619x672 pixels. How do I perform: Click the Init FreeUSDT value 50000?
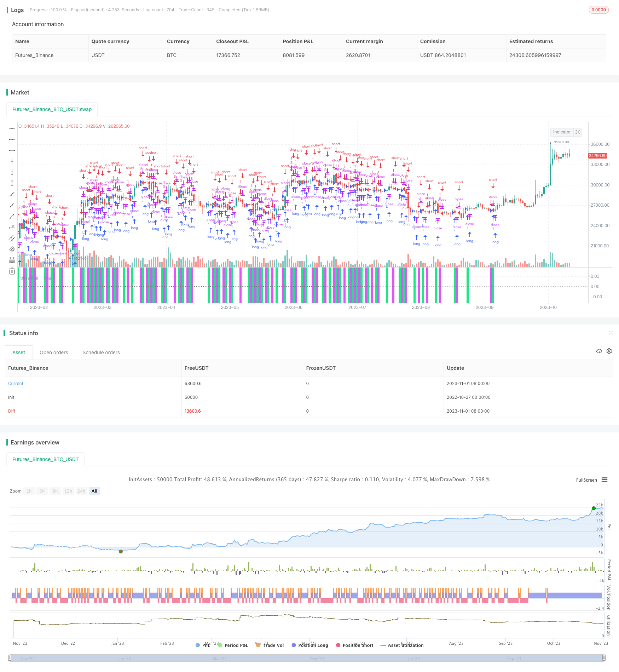pos(191,397)
